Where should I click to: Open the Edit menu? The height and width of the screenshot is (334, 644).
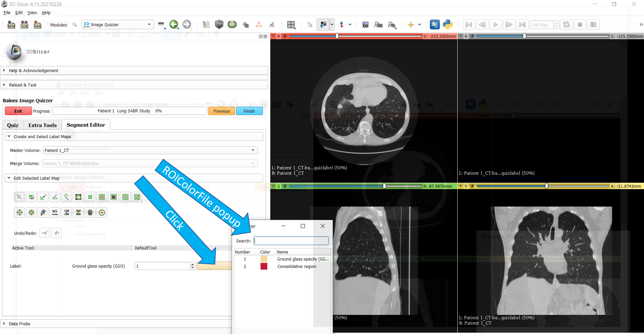click(x=19, y=12)
